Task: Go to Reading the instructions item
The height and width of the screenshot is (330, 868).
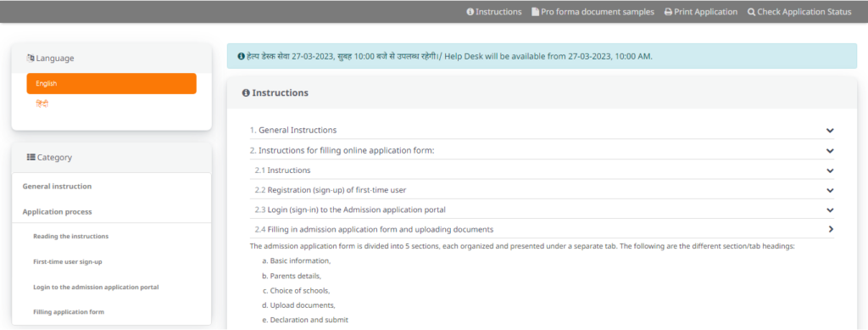Action: pos(71,236)
